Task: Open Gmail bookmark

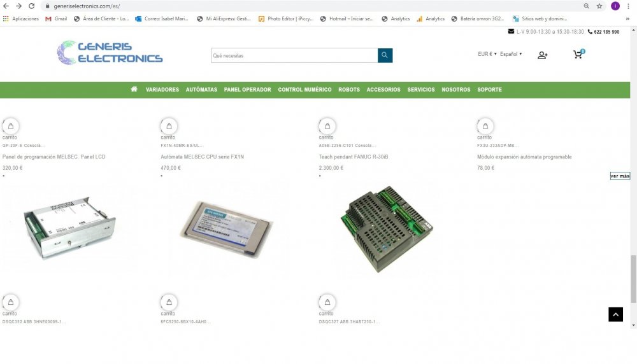Action: tap(56, 18)
